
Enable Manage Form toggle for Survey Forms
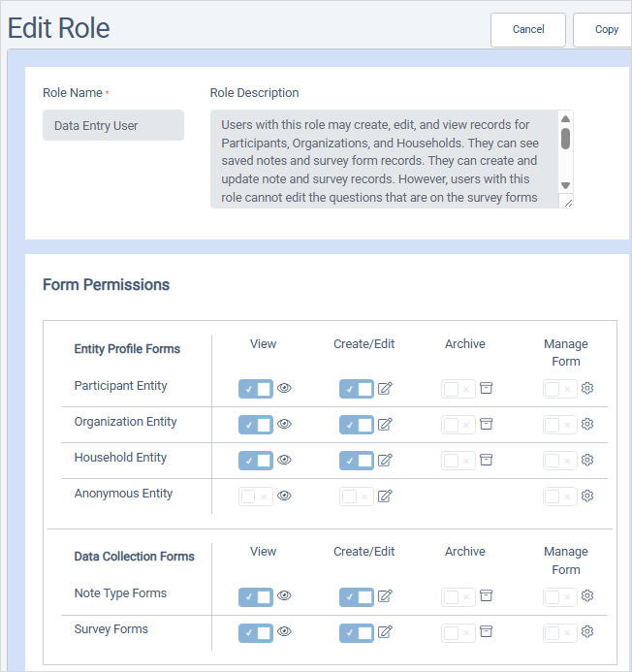559,632
